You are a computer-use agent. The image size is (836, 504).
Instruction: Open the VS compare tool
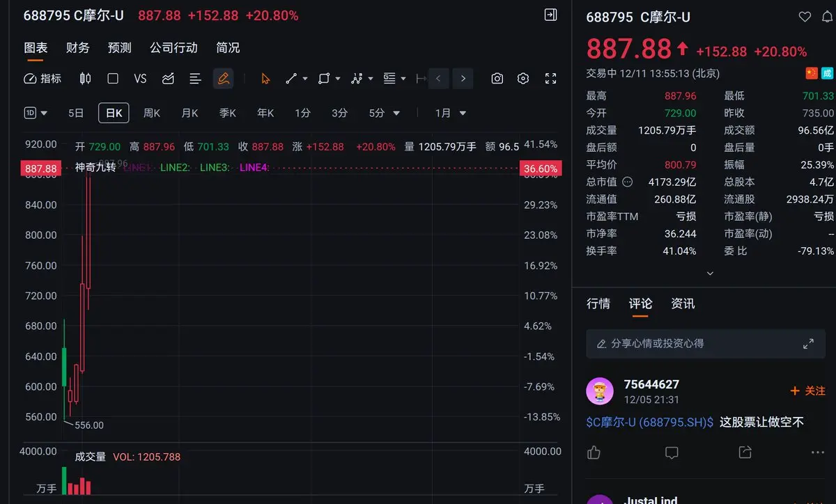click(140, 79)
